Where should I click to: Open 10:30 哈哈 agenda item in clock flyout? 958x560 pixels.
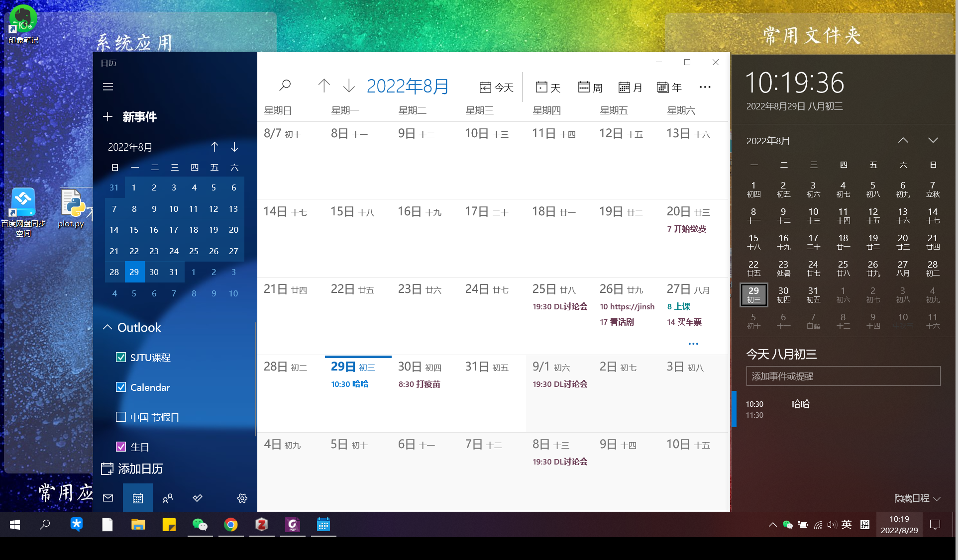(x=843, y=409)
